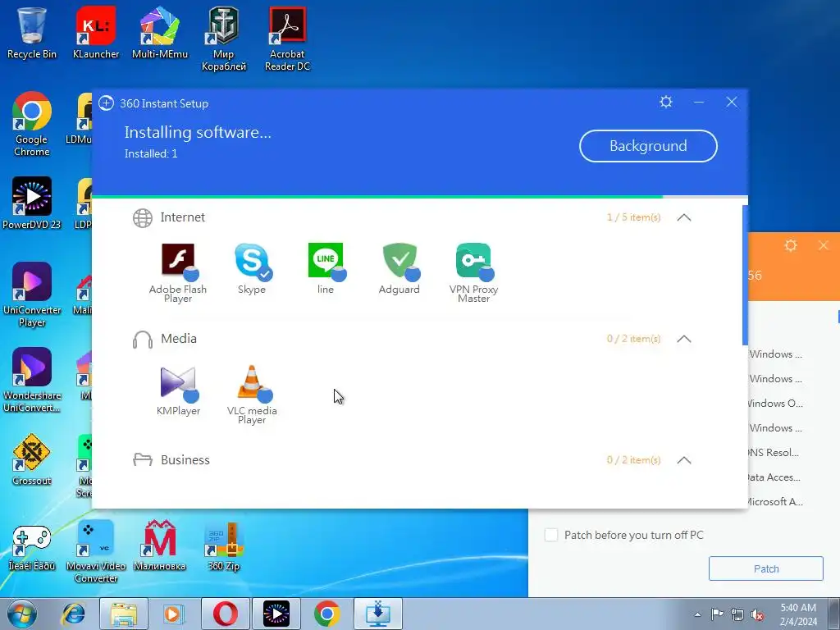Open the Multi-MEmu desktop shortcut

tap(160, 33)
